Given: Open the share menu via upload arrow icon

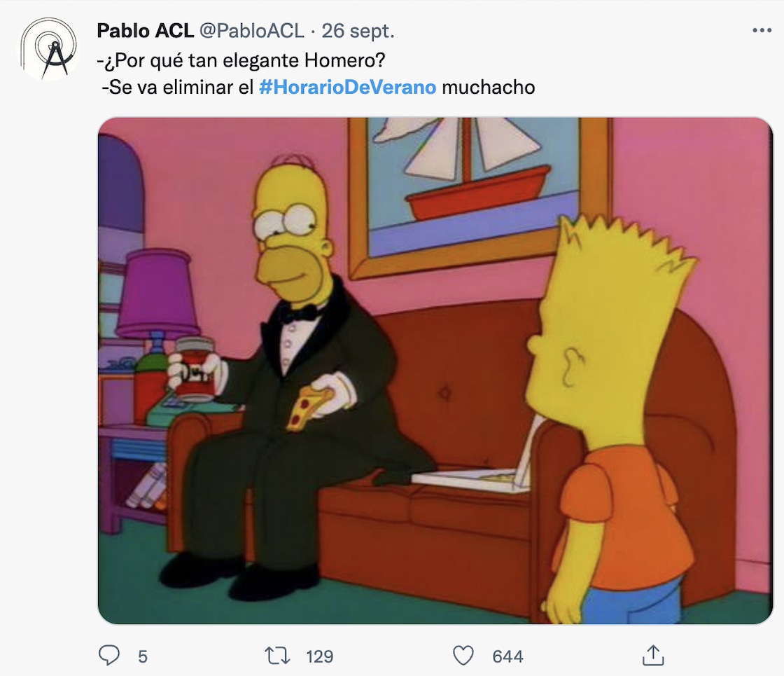Looking at the screenshot, I should point(653,655).
